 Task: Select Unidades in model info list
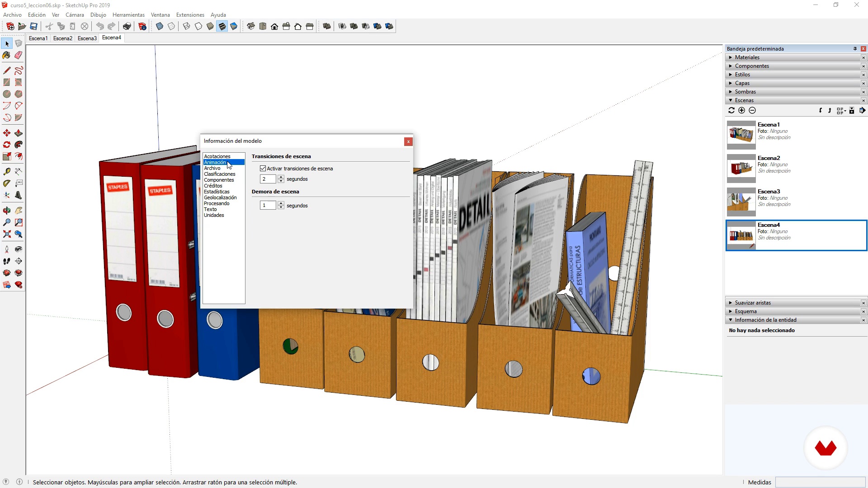tap(214, 216)
